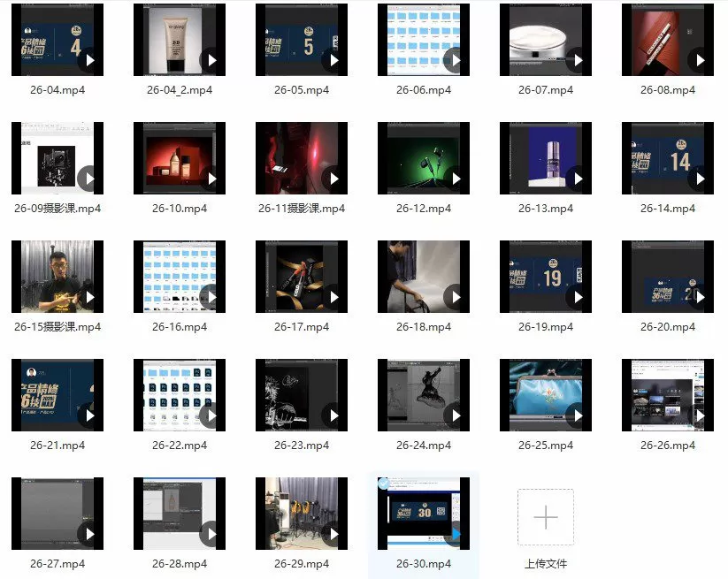Click the 上传文件 label
This screenshot has height=579, width=728.
click(x=546, y=564)
